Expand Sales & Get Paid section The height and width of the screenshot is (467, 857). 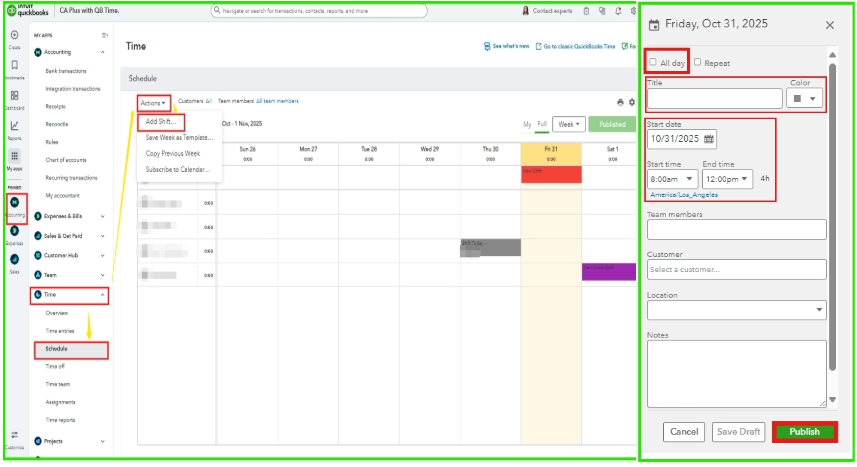(68, 236)
